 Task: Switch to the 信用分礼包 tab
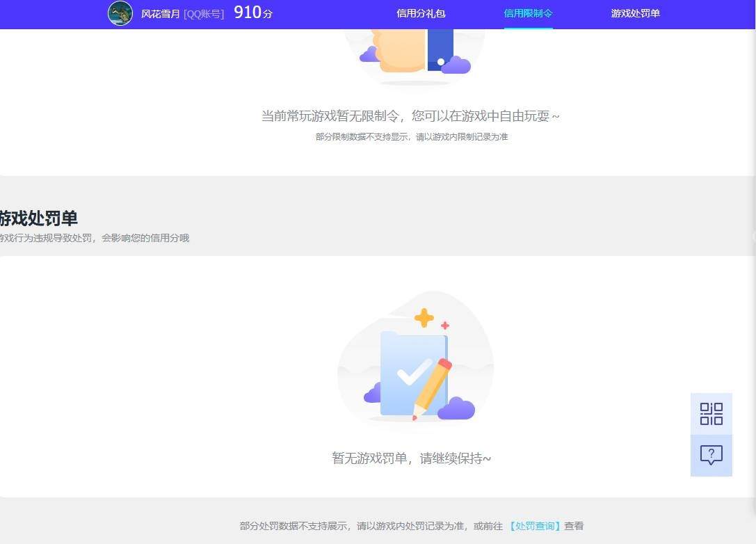coord(421,13)
